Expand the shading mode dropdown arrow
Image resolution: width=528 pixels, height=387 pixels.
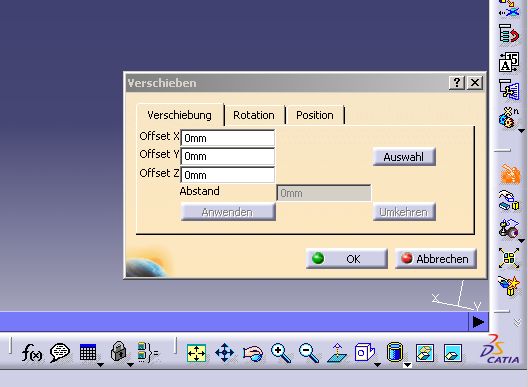(407, 365)
